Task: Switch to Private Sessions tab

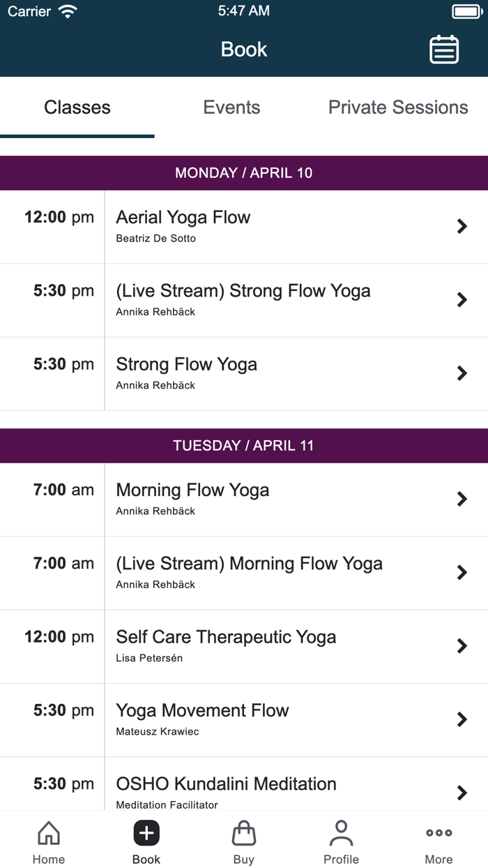Action: (x=398, y=107)
